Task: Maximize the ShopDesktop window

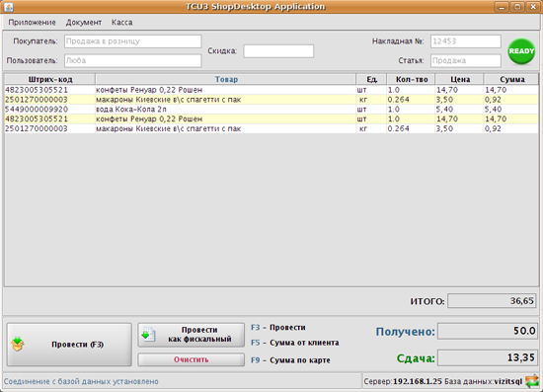Action: [x=517, y=7]
